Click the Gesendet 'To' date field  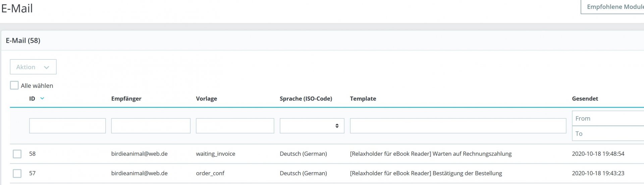pos(608,134)
